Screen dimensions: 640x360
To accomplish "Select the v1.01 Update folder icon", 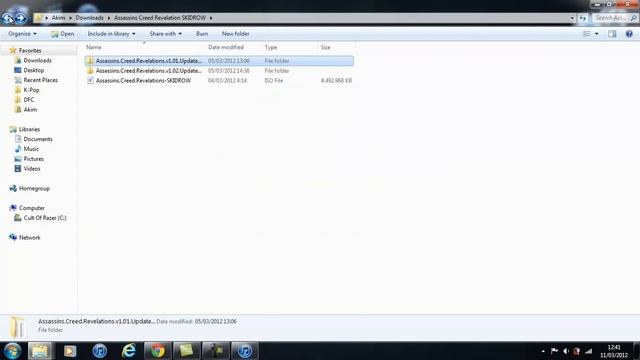I will pos(90,61).
